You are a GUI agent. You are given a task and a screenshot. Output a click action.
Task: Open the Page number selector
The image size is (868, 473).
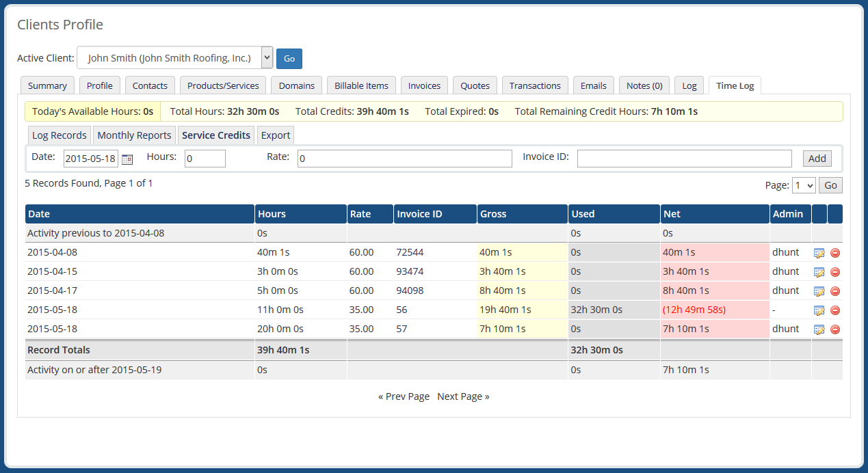click(804, 185)
